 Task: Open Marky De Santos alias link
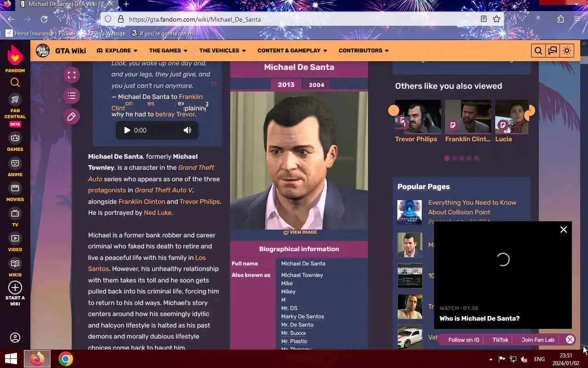coord(303,316)
